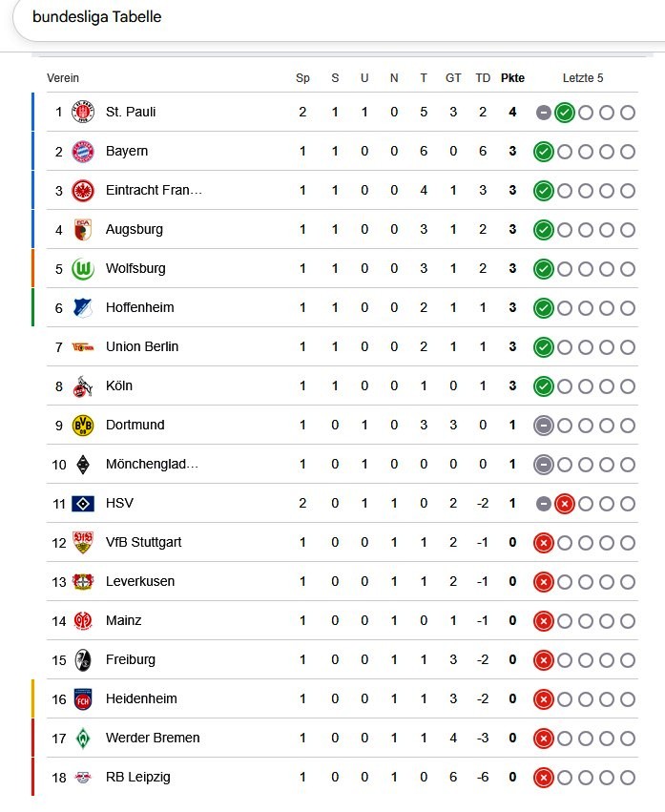Click the VfB Stuttgart team name
This screenshot has height=812, width=665.
[144, 543]
